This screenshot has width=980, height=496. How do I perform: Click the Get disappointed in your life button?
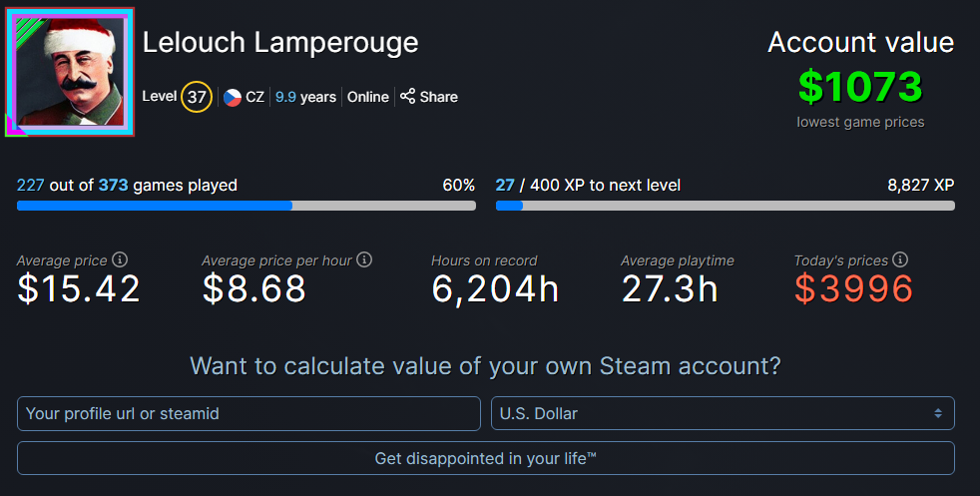click(486, 458)
